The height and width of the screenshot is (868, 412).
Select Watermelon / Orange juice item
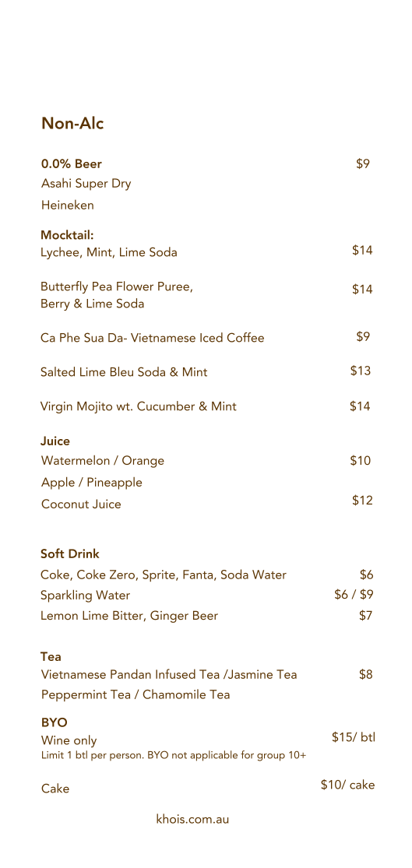103,461
